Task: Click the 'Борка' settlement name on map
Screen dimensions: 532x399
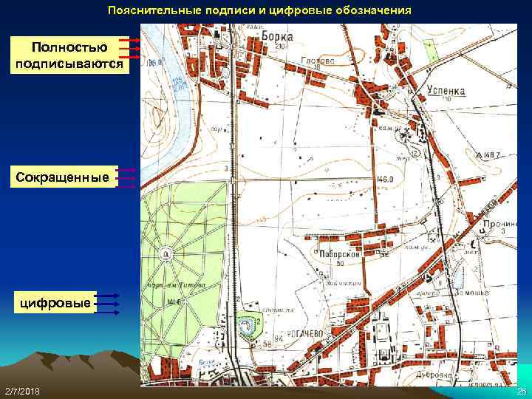Action: [x=277, y=36]
